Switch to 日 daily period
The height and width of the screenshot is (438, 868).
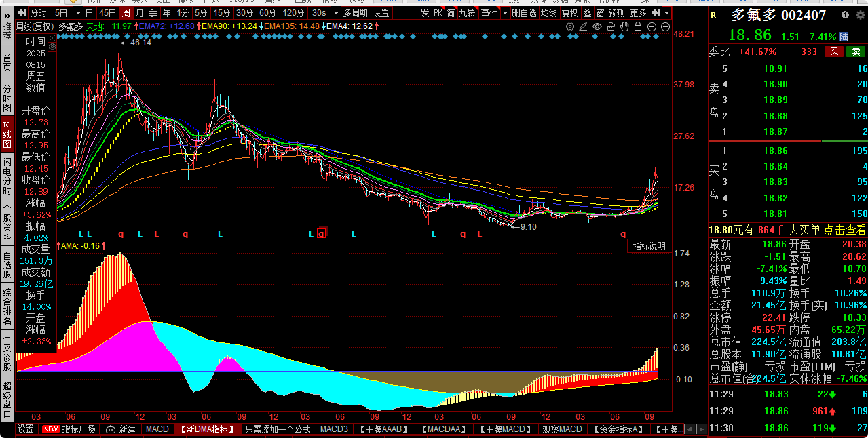tap(90, 13)
